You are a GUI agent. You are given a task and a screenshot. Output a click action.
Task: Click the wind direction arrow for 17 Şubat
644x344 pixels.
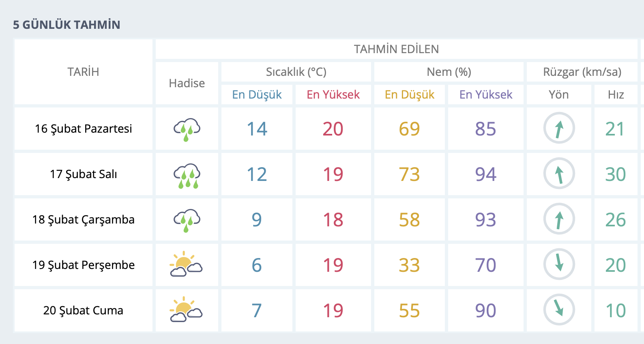(x=559, y=174)
